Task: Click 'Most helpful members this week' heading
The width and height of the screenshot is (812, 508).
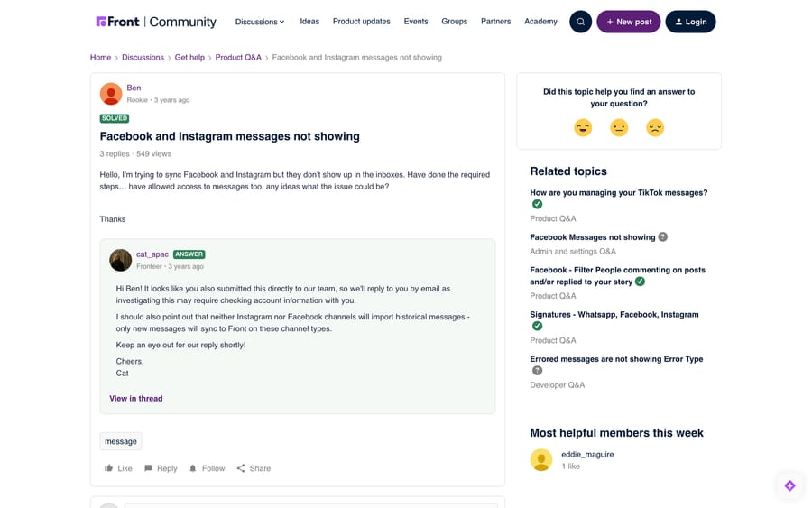Action: click(x=616, y=433)
